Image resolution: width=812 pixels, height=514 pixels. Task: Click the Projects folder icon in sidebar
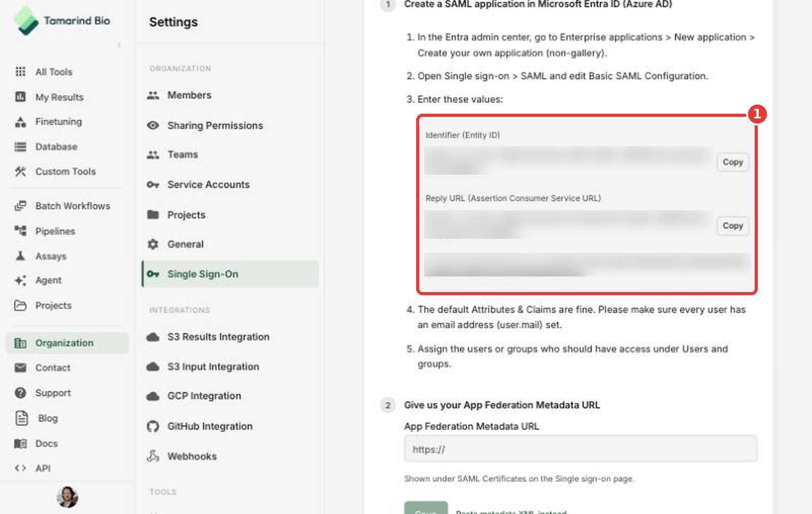(20, 305)
